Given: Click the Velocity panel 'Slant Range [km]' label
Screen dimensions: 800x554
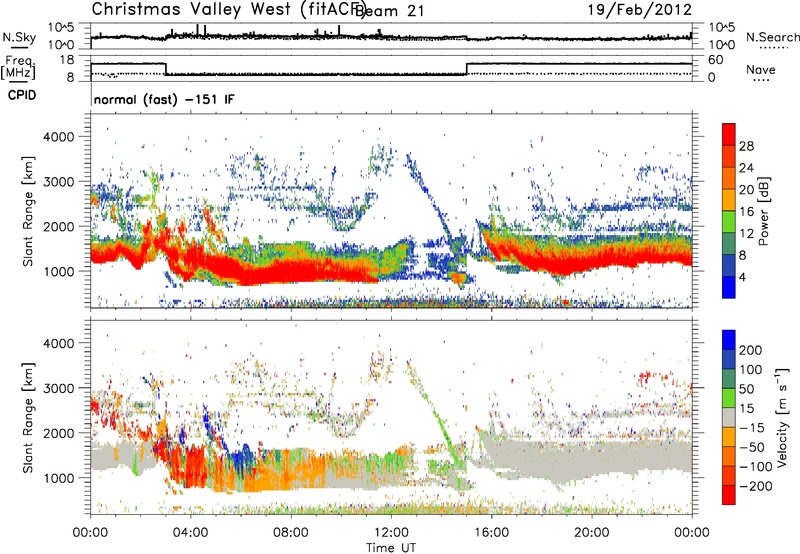Looking at the screenshot, I should (28, 417).
